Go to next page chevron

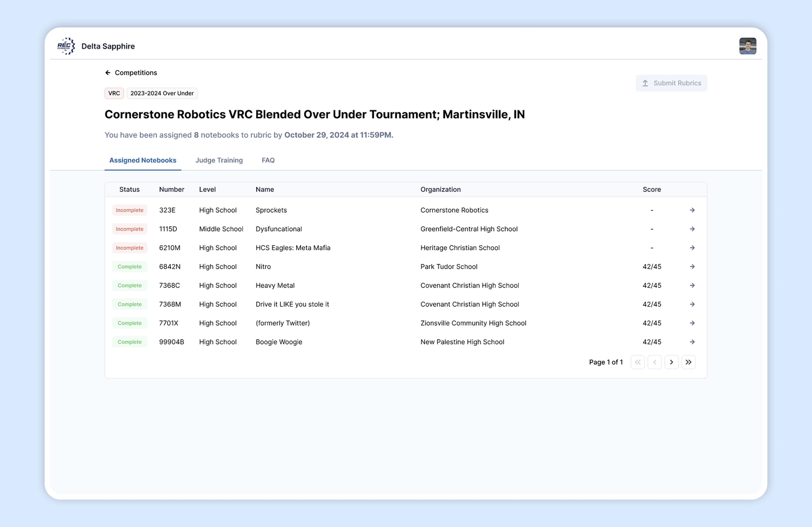coord(671,362)
